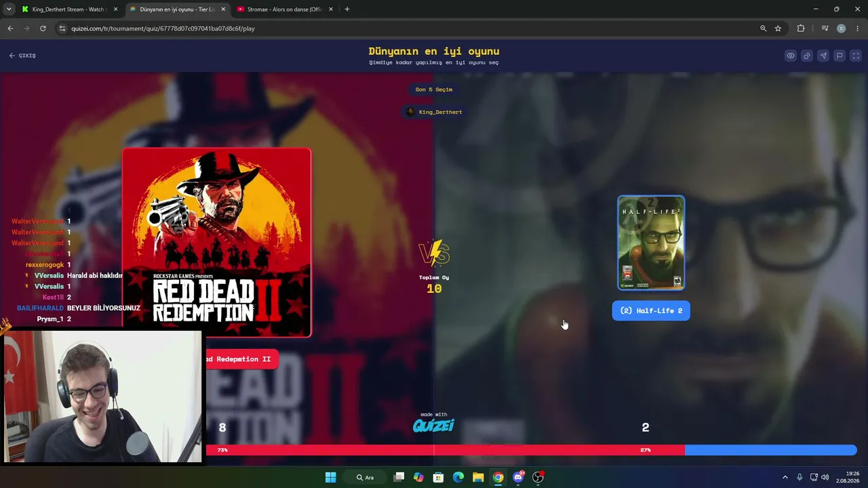
Task: Choose the Red Dead Redemption II cover
Action: tap(217, 243)
